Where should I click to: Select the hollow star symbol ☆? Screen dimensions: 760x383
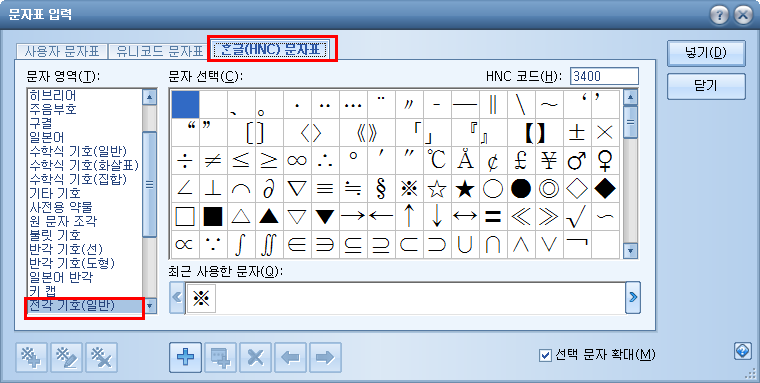pos(437,189)
